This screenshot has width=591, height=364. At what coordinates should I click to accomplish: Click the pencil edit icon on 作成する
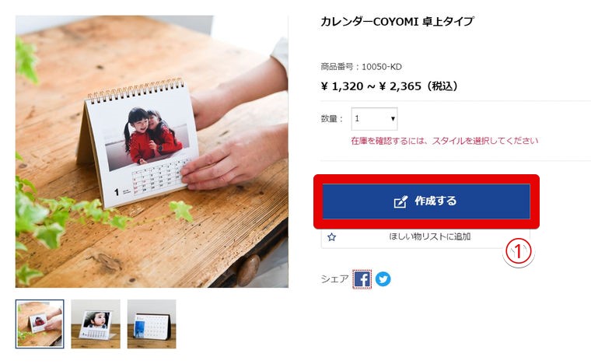point(400,201)
